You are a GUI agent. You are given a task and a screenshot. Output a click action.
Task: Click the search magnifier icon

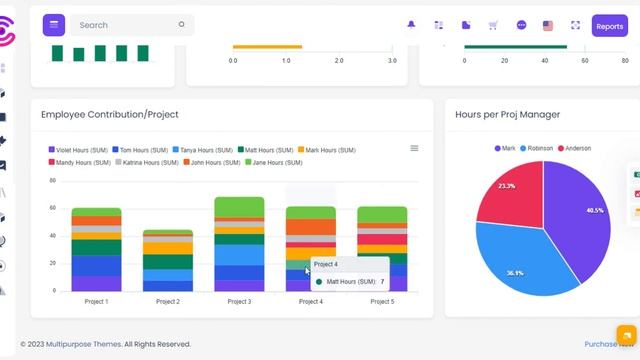[182, 24]
